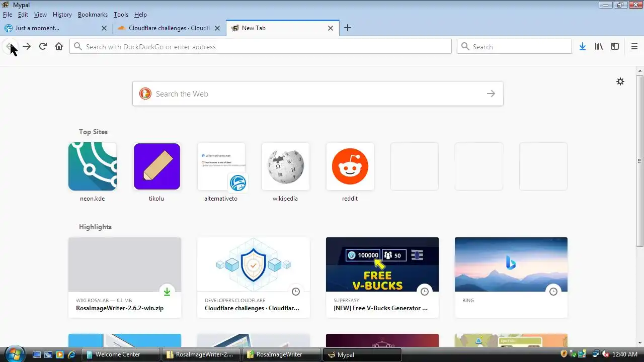Submit web search with arrow button
644x362 pixels.
[491, 94]
